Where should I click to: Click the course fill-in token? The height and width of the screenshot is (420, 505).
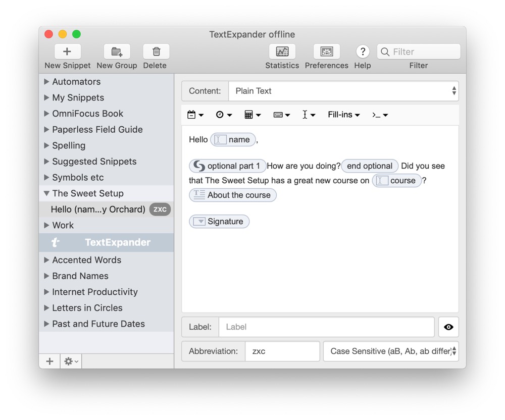pos(397,181)
